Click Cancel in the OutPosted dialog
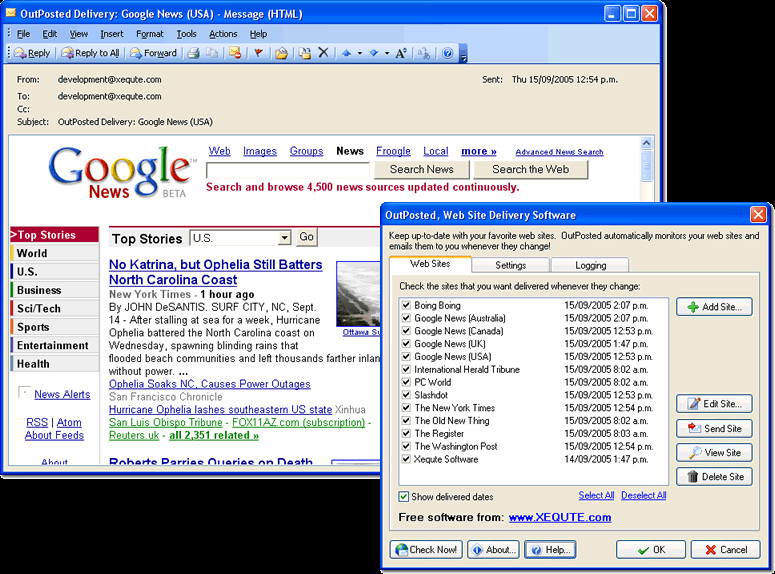The width and height of the screenshot is (775, 574). pos(725,549)
